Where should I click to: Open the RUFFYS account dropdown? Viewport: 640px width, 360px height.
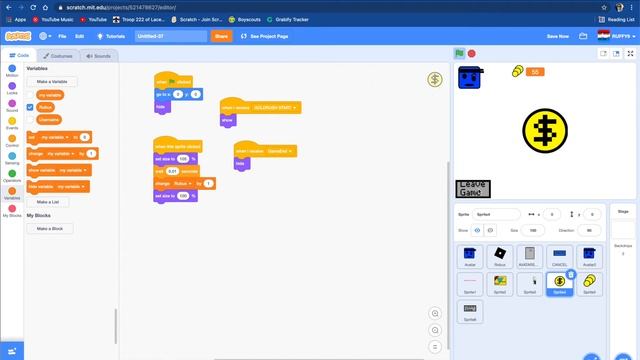[616, 36]
